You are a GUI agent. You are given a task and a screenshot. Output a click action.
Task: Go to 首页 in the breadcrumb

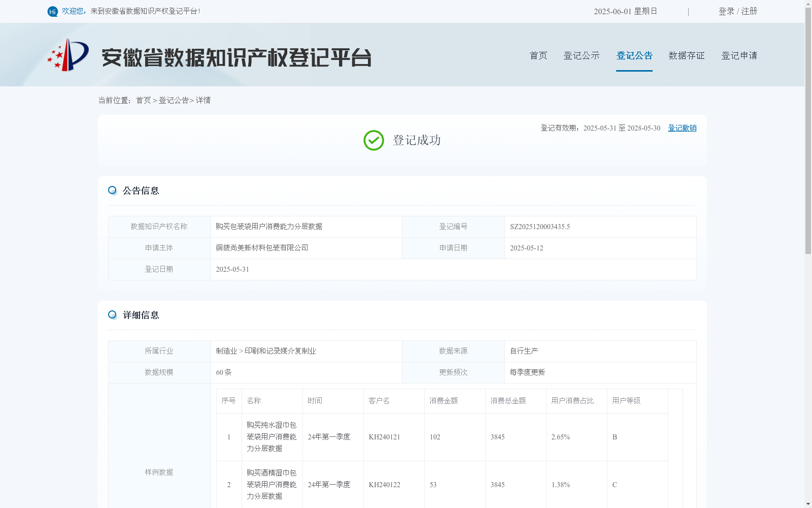click(143, 101)
